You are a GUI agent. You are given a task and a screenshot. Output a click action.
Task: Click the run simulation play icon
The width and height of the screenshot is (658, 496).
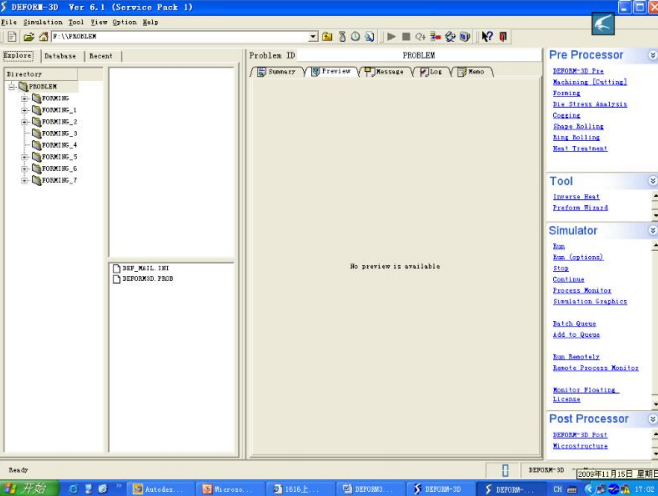391,37
